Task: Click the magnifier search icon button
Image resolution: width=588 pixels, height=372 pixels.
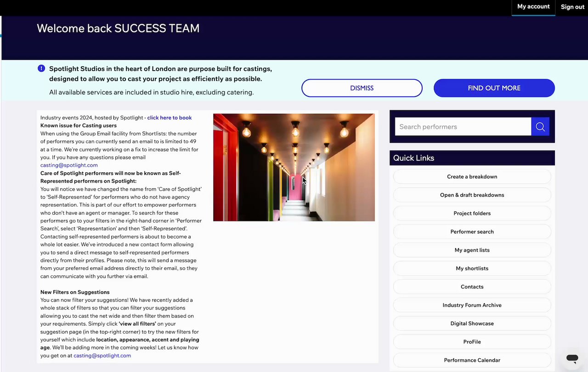Action: (x=540, y=127)
